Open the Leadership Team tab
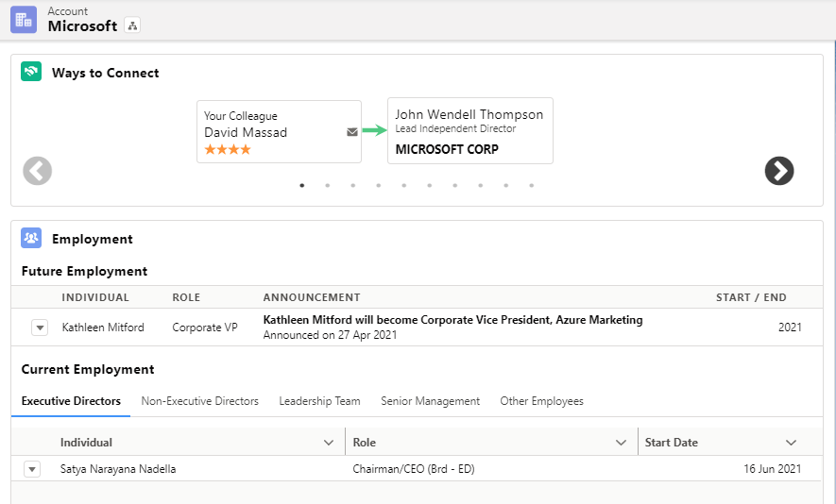The image size is (836, 504). (x=320, y=401)
